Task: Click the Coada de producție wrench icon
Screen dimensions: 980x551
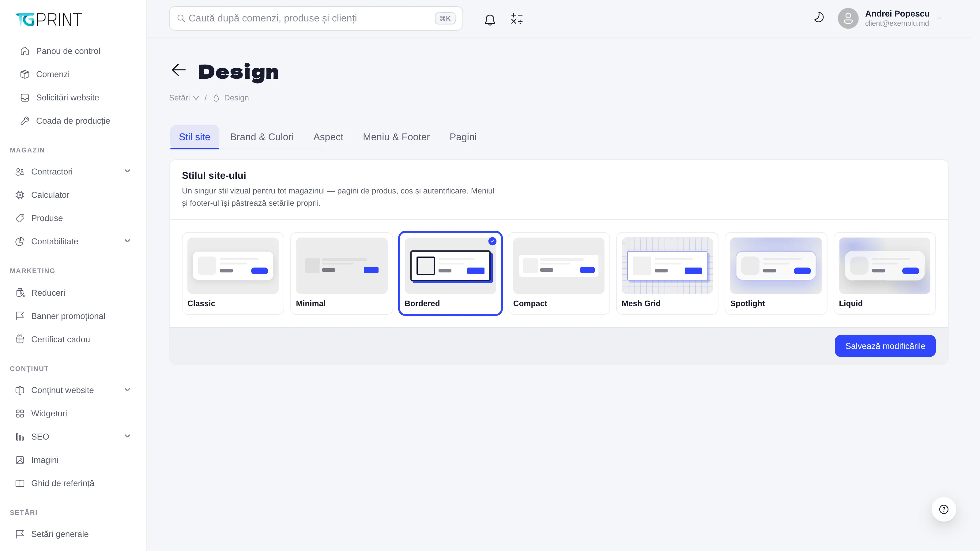Action: click(x=25, y=121)
